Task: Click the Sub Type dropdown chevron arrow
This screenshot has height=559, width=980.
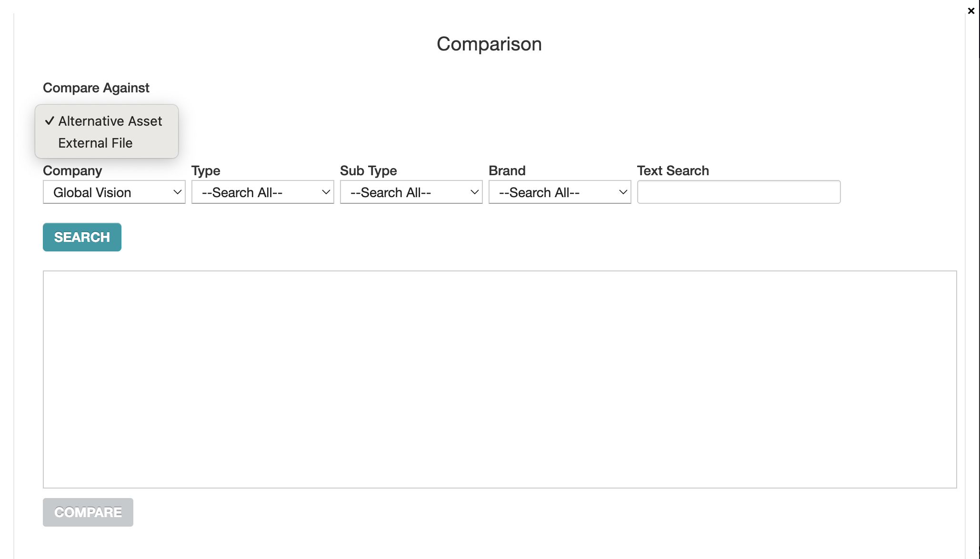Action: click(x=475, y=192)
